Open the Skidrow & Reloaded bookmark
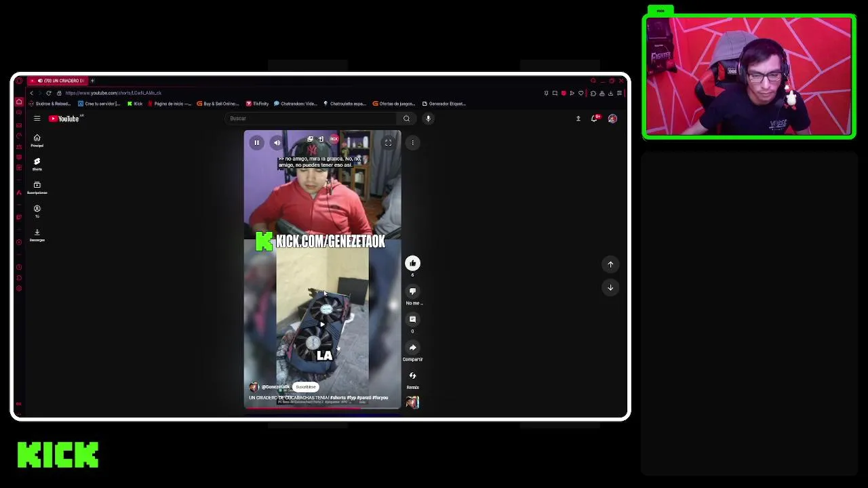Screen dimensions: 868x488 pyautogui.click(x=50, y=104)
